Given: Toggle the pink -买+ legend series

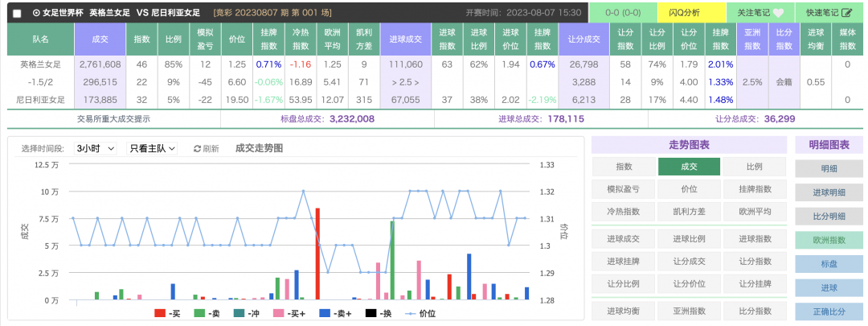Looking at the screenshot, I should click(289, 314).
